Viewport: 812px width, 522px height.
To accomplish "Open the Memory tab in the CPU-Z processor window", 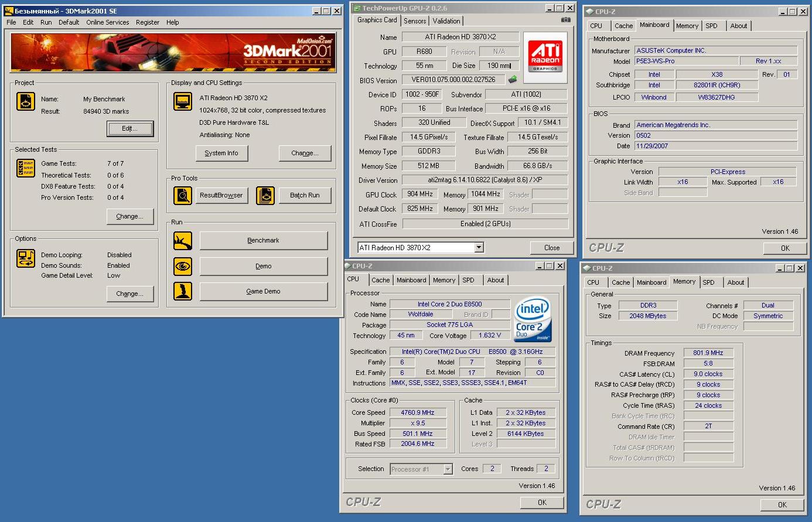I will (444, 280).
